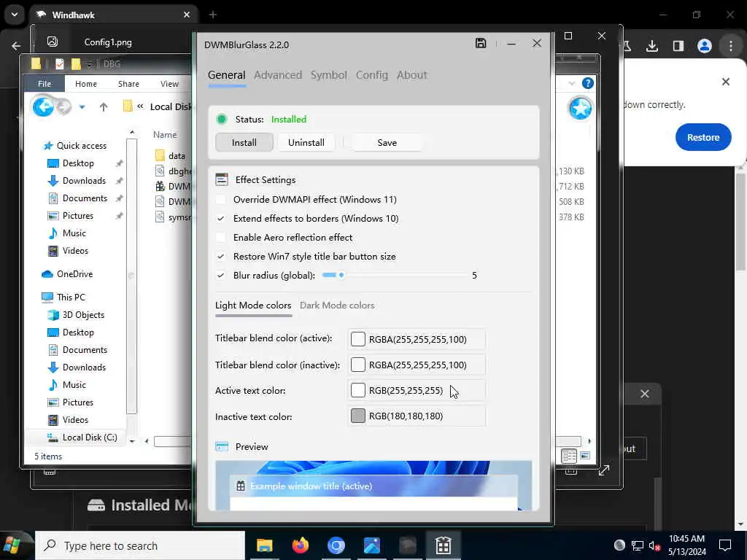
Task: Click the taskbar search box
Action: point(140,545)
